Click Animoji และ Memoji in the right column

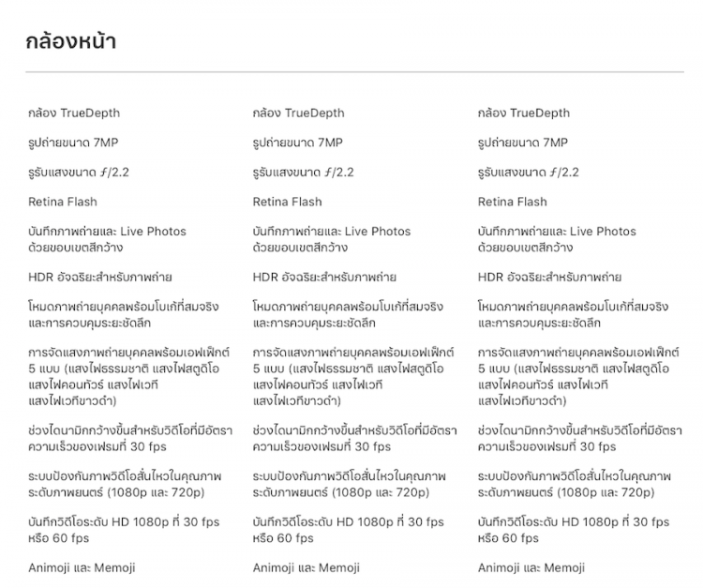[531, 568]
